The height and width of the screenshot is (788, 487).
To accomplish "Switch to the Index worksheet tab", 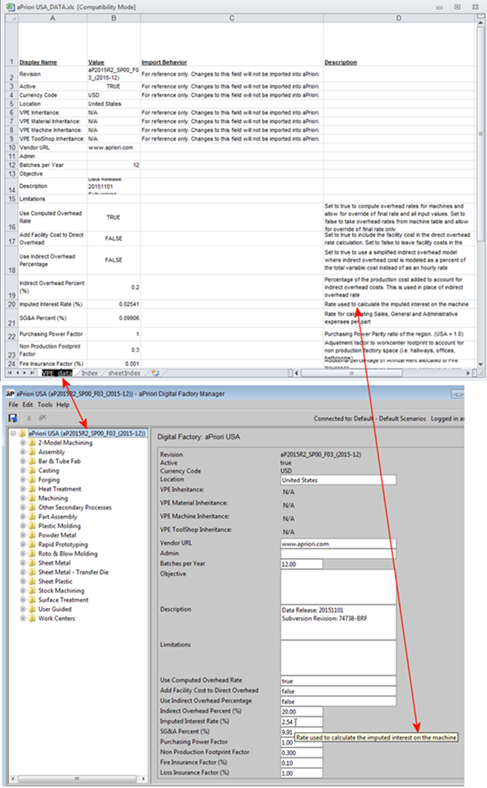I will [x=89, y=373].
